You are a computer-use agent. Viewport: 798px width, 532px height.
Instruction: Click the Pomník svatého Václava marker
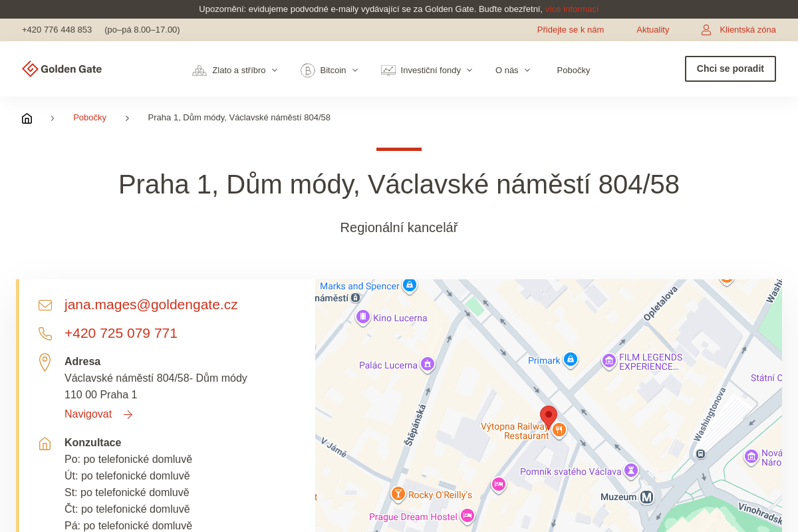[x=631, y=470]
